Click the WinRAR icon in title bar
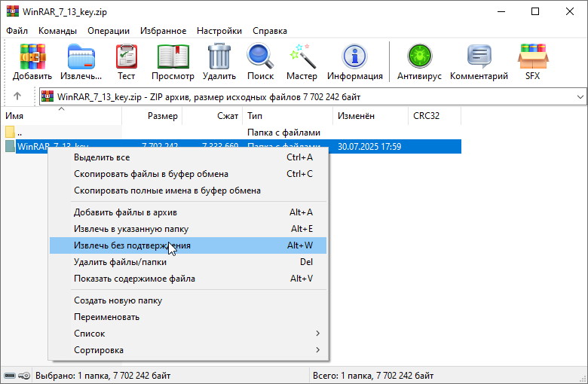This screenshot has width=588, height=384. click(12, 11)
